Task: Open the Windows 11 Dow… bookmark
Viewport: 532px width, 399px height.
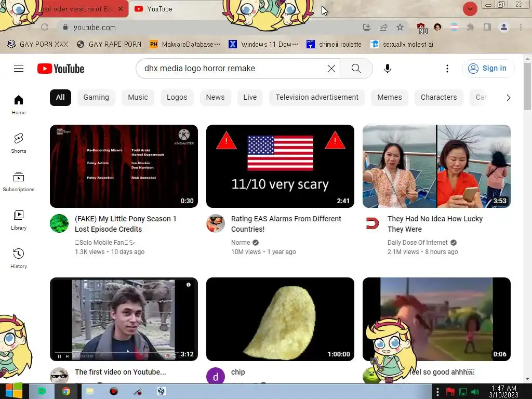Action: pos(263,45)
